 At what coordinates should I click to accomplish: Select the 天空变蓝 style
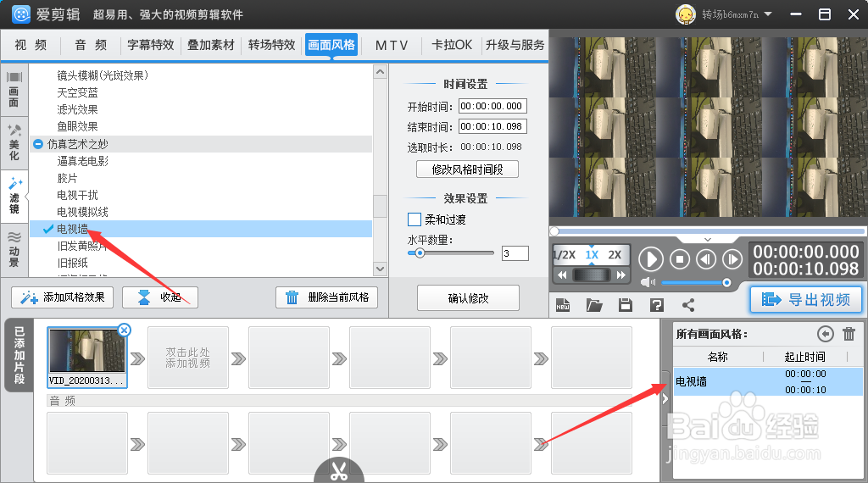tap(77, 92)
